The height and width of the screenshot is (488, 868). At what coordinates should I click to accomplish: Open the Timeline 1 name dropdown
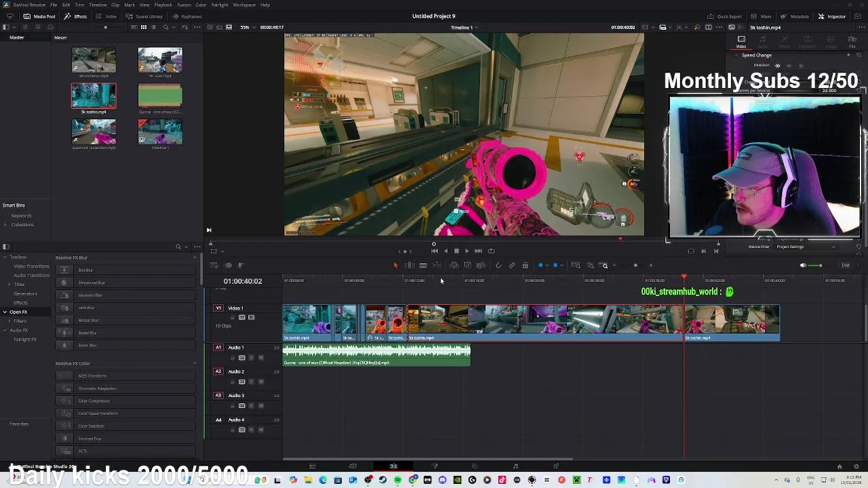[465, 27]
